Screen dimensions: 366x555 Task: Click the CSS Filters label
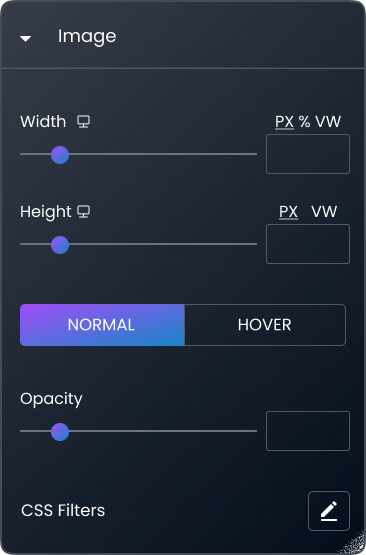coord(63,510)
